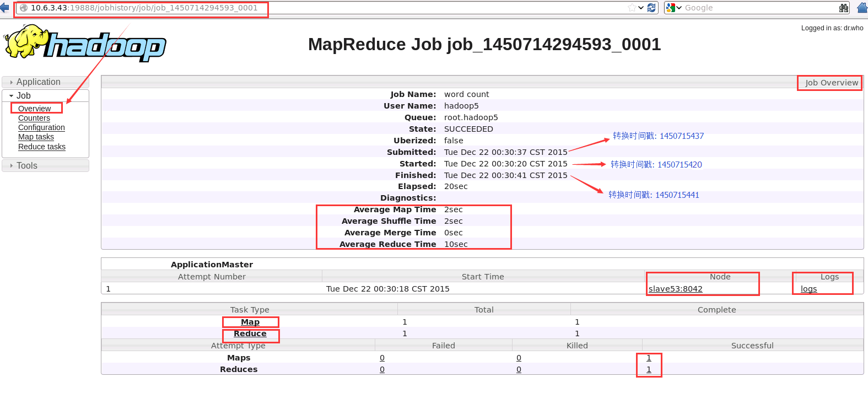Open the URL history dropdown arrow
Viewport: 868px width, 393px height.
641,8
